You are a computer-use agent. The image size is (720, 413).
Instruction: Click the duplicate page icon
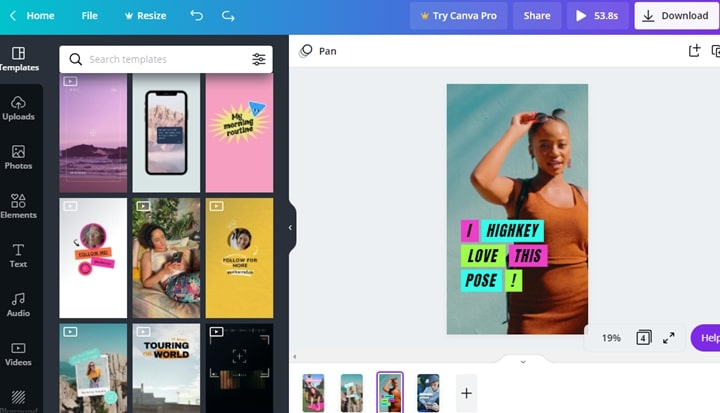pos(715,51)
